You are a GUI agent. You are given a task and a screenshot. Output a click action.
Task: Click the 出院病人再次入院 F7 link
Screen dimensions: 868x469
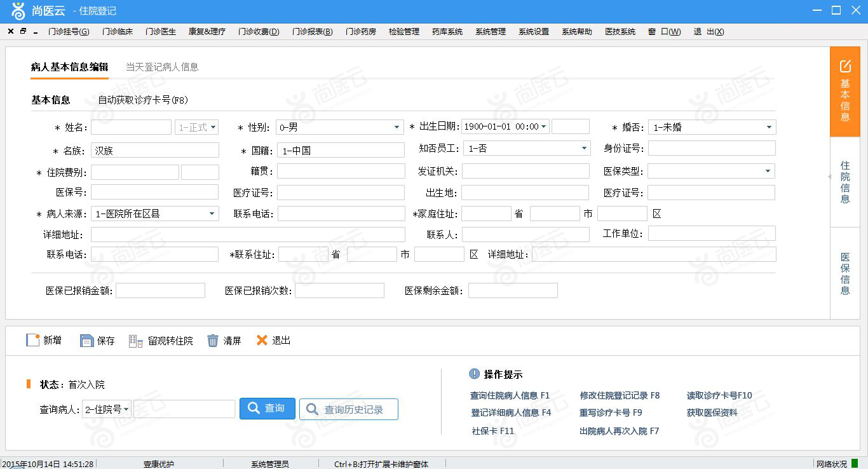(x=620, y=431)
